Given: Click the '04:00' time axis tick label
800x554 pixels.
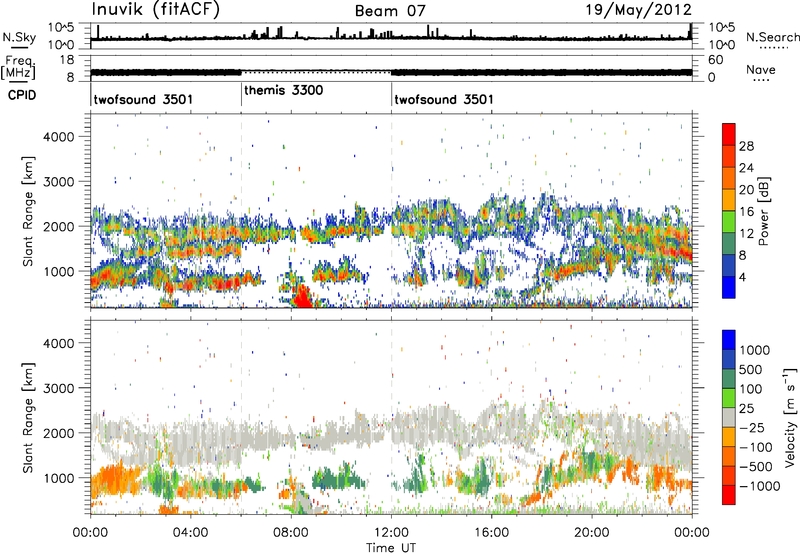Looking at the screenshot, I should [x=190, y=533].
